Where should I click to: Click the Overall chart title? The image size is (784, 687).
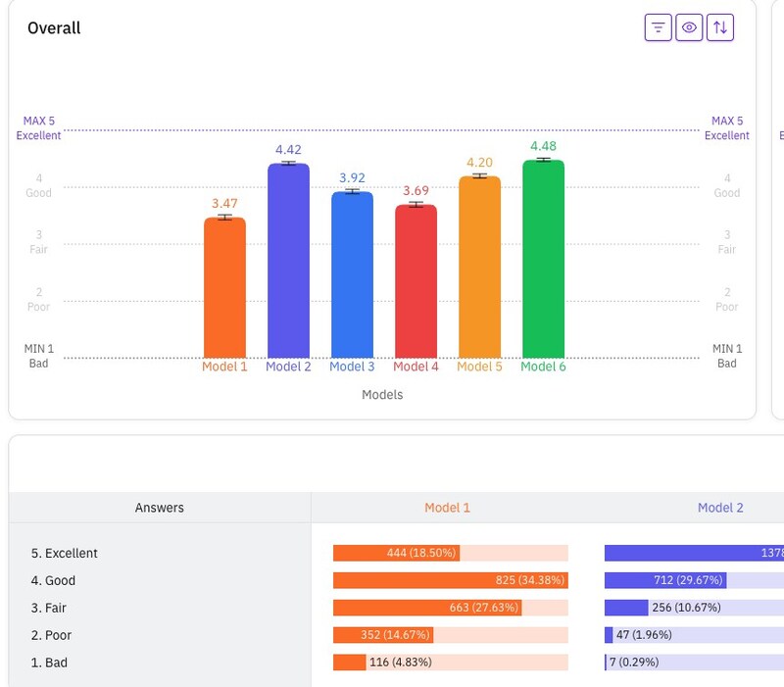54,28
